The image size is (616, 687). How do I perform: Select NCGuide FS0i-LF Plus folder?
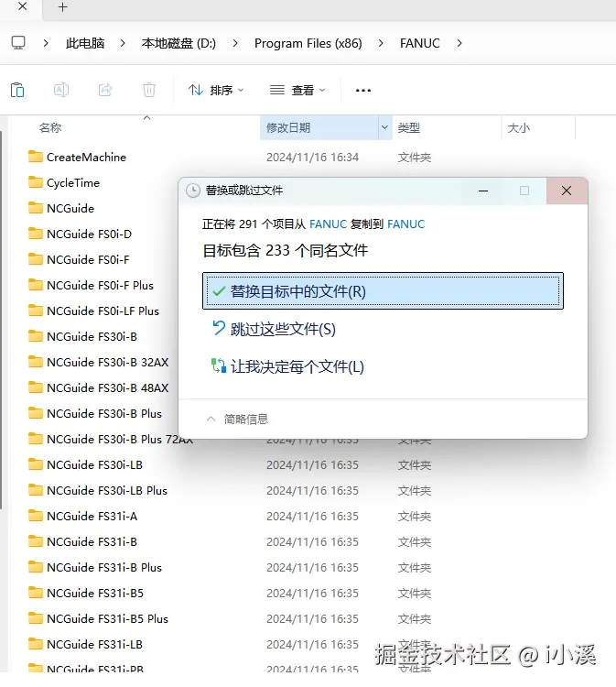click(x=93, y=311)
